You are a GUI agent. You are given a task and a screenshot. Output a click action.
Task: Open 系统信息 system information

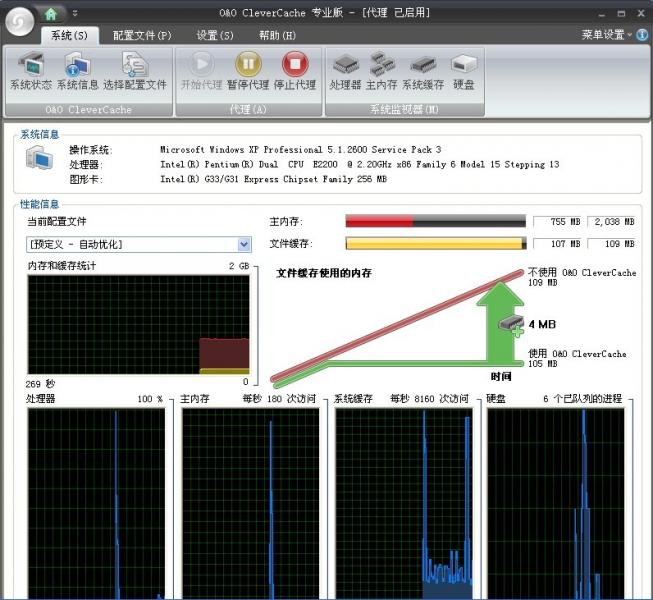[x=77, y=71]
